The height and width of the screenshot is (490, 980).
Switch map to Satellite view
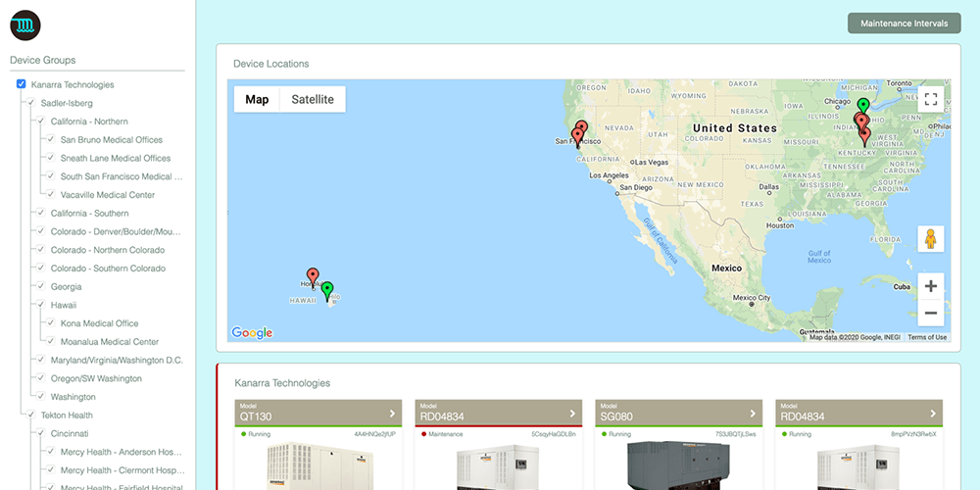click(313, 99)
